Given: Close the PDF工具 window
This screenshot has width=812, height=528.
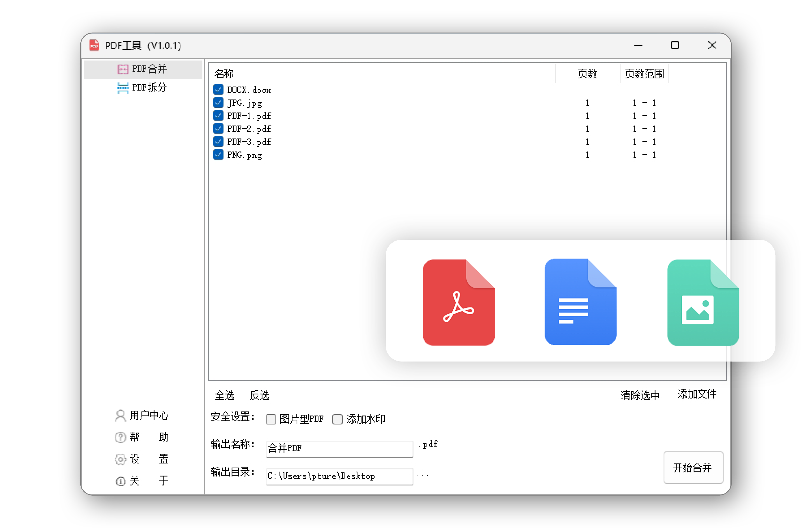Looking at the screenshot, I should coord(712,45).
